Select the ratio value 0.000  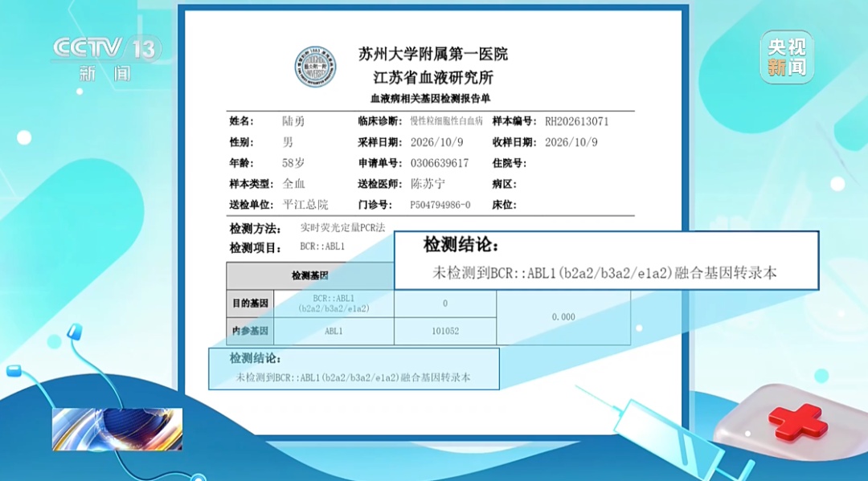click(x=563, y=317)
